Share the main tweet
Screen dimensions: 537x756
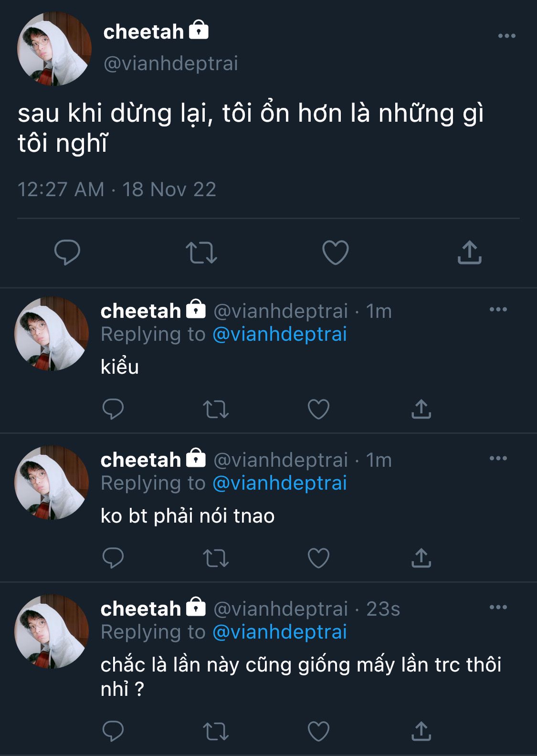pos(470,252)
